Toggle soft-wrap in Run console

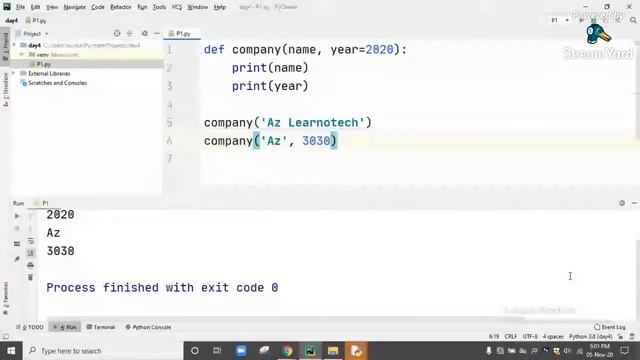tap(31, 242)
